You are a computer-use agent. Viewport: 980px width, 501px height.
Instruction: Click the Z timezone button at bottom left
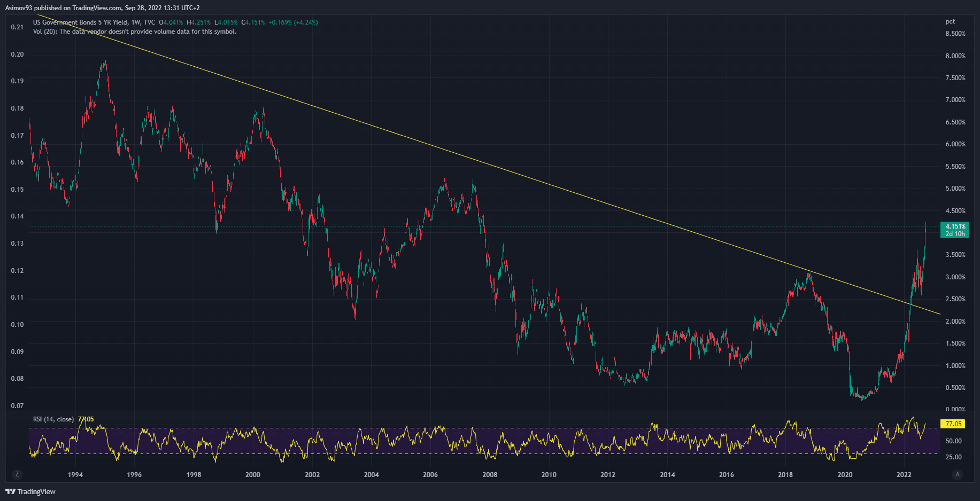coord(17,474)
